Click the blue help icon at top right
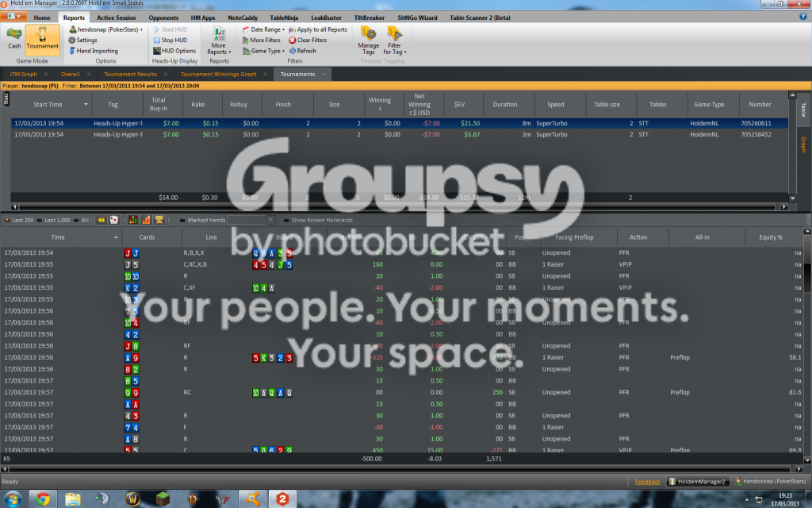 point(802,17)
